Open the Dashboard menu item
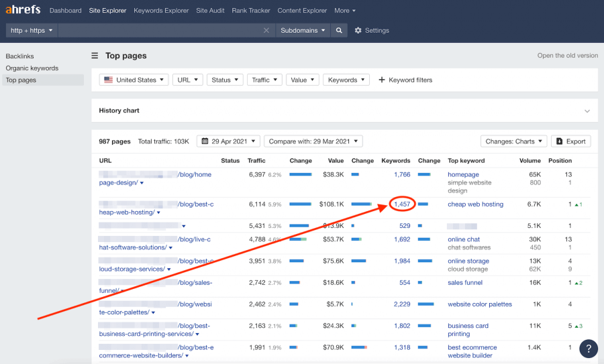 pos(66,10)
